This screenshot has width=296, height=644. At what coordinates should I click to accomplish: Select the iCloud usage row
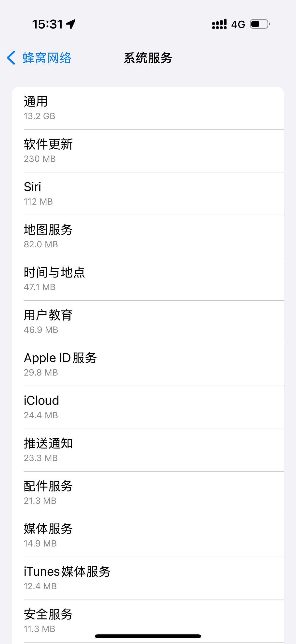coord(148,407)
